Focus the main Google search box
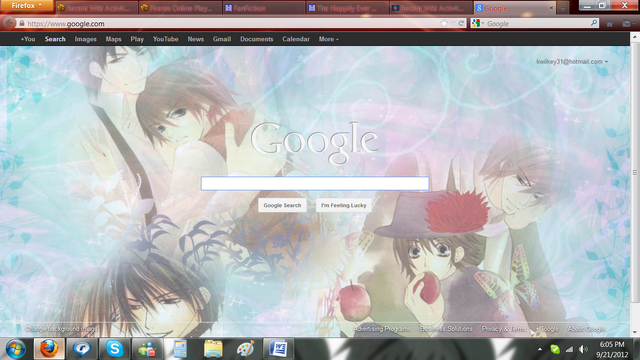The height and width of the screenshot is (360, 640). [x=315, y=184]
